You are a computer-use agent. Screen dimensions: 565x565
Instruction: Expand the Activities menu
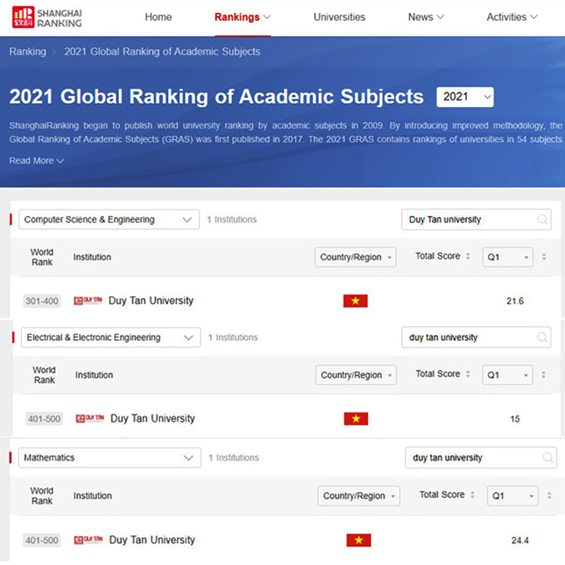tap(512, 17)
